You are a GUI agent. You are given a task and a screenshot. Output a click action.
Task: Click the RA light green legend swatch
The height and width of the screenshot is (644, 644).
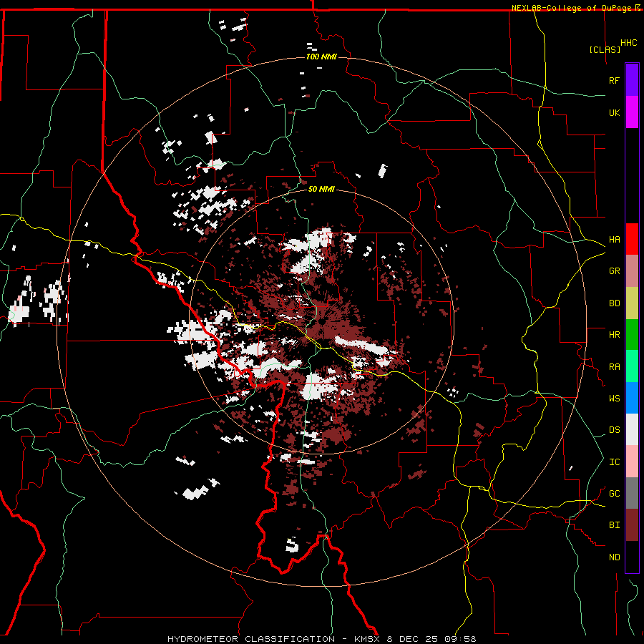tap(632, 366)
